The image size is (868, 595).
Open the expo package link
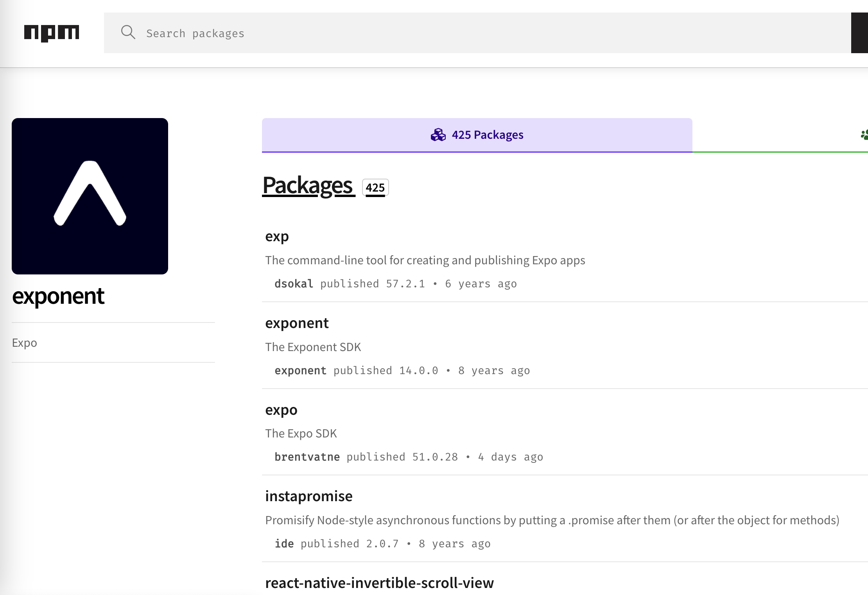coord(281,410)
